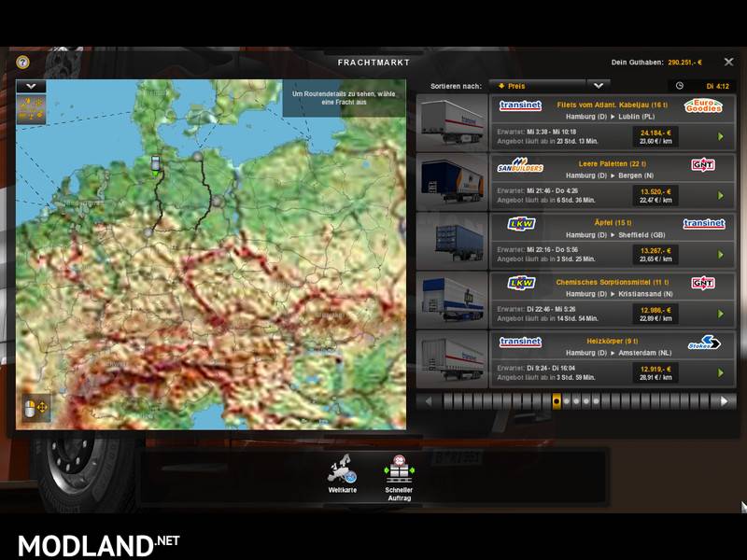This screenshot has width=747, height=560.
Task: Go to next job page arrow
Action: 724,401
